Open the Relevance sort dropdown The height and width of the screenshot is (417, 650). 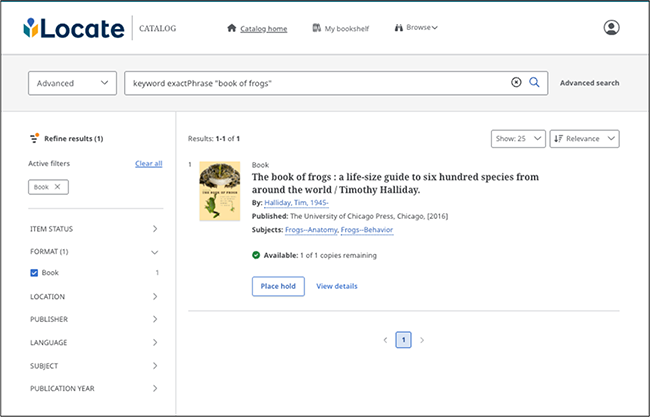pyautogui.click(x=585, y=138)
